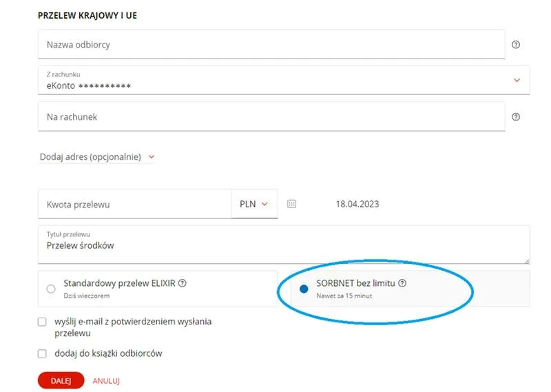Click the Tytuł przelewu text area
This screenshot has width=551, height=392.
click(284, 245)
